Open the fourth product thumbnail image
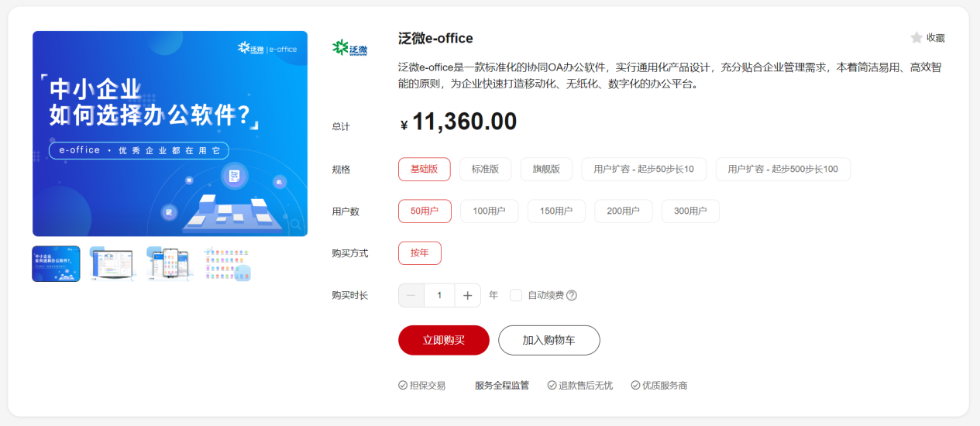This screenshot has height=426, width=980. pyautogui.click(x=226, y=264)
